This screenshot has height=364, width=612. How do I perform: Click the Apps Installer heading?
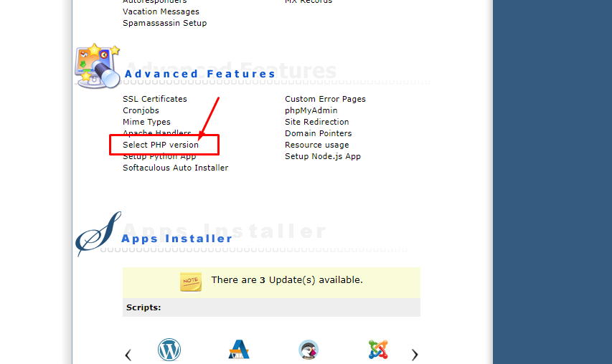(176, 239)
